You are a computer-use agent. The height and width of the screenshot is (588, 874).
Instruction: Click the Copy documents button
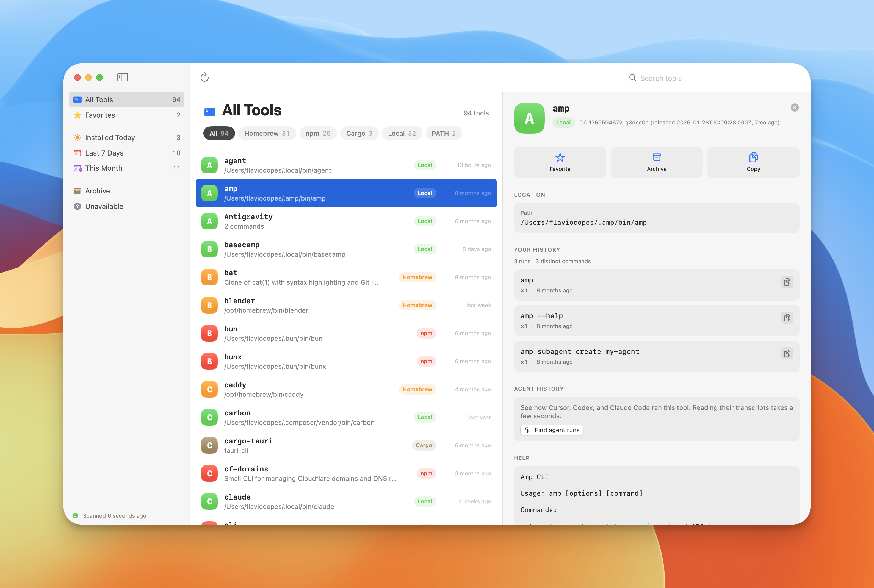pyautogui.click(x=753, y=162)
